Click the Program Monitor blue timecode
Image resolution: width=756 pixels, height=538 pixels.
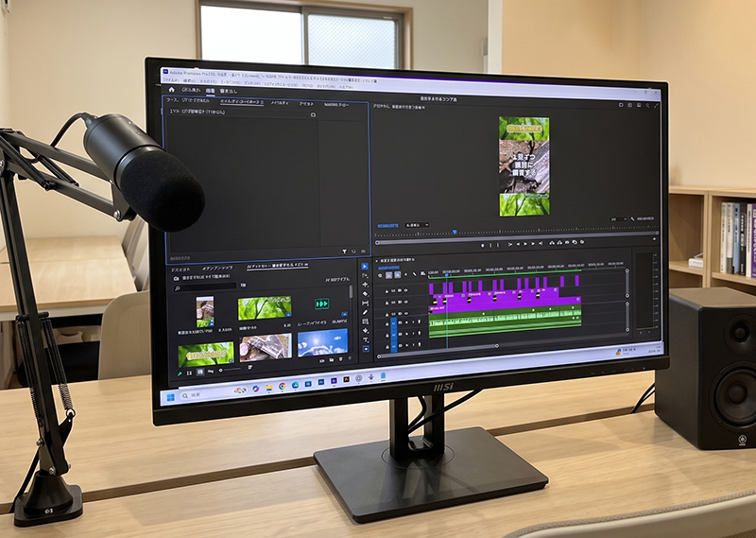tap(388, 226)
